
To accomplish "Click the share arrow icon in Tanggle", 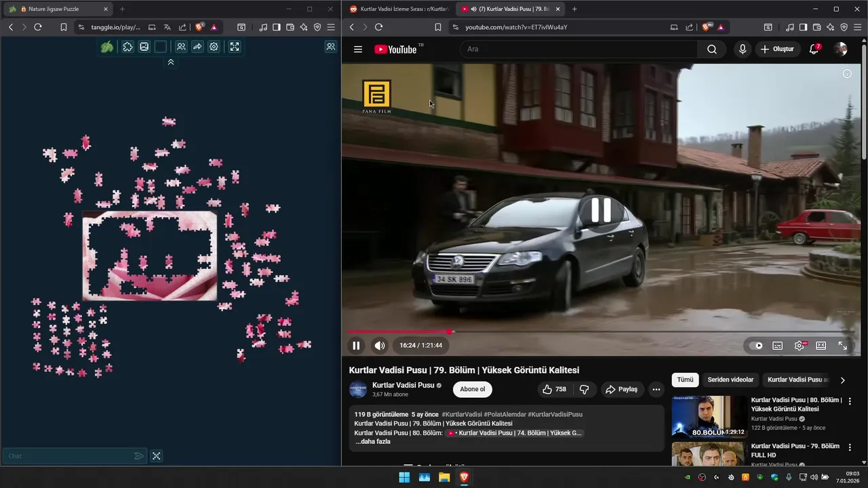I will (197, 47).
